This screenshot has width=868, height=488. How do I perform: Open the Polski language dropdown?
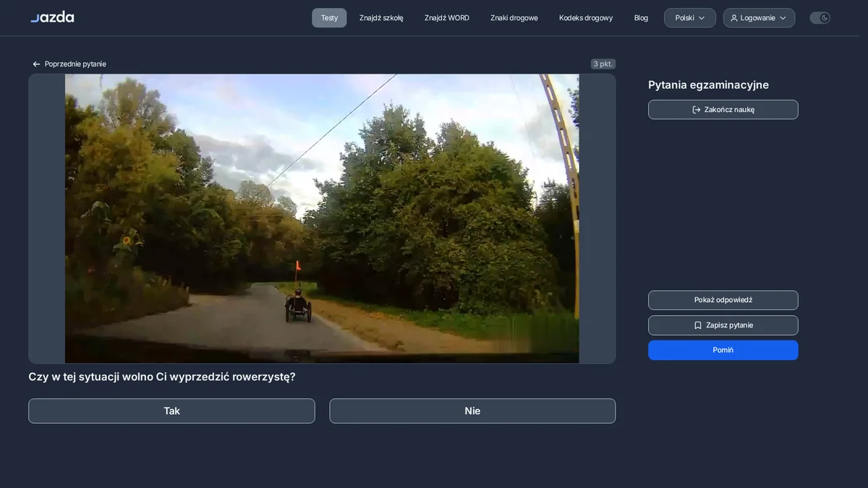(690, 18)
